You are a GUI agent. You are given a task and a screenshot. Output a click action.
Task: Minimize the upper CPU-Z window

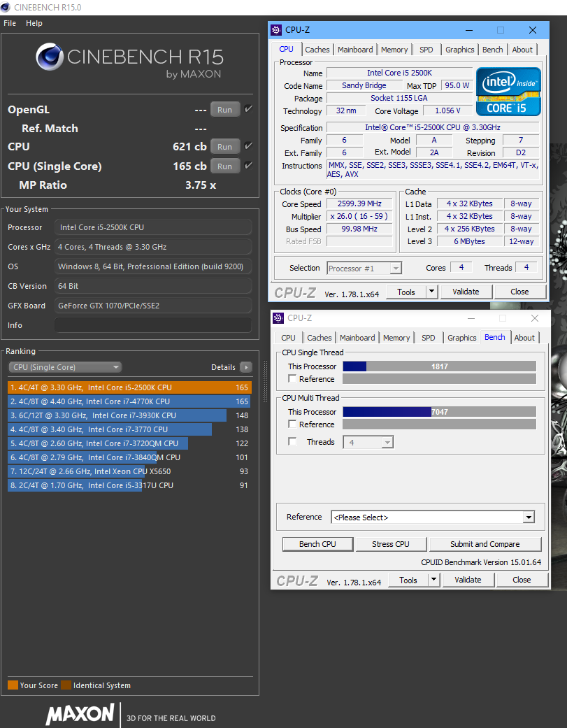click(x=469, y=30)
